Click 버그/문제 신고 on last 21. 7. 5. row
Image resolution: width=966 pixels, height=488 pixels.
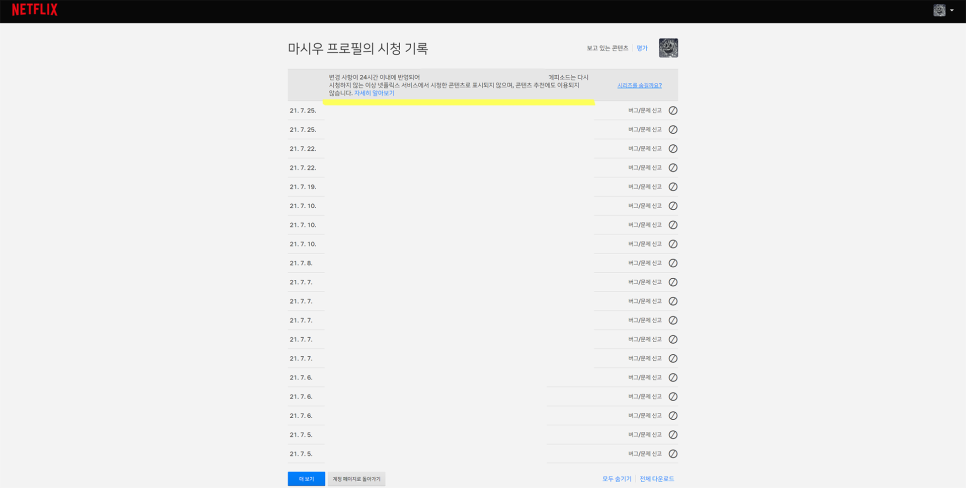click(x=645, y=454)
